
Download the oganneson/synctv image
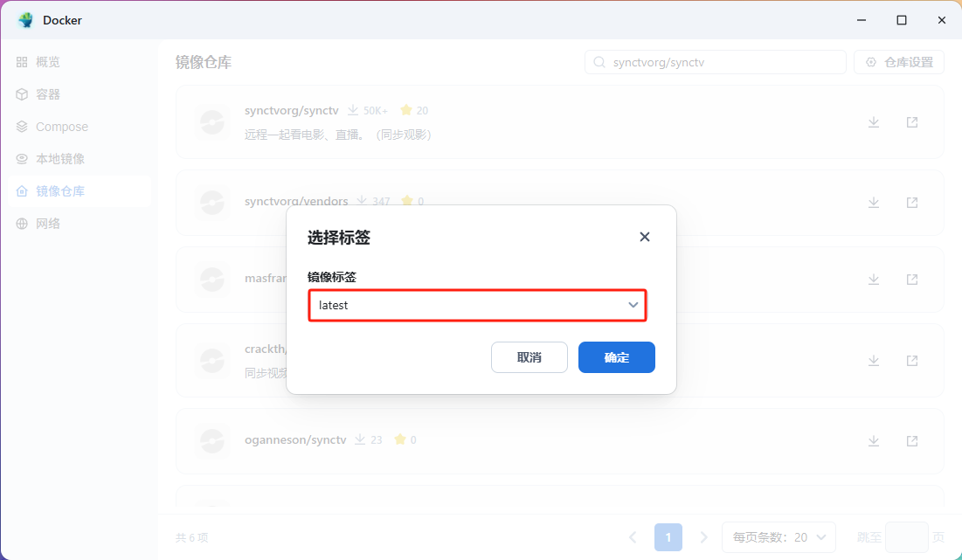(x=874, y=440)
